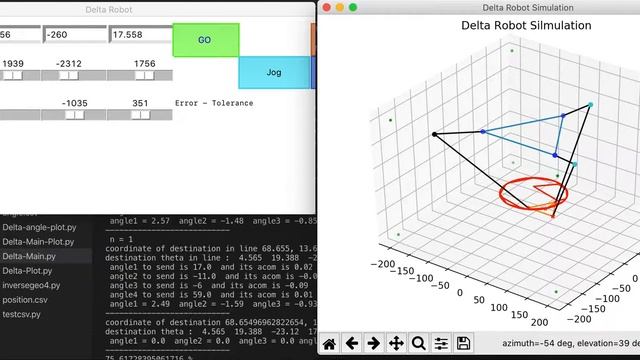The image size is (640, 360).
Task: Select the Pan axes tool
Action: 396,344
